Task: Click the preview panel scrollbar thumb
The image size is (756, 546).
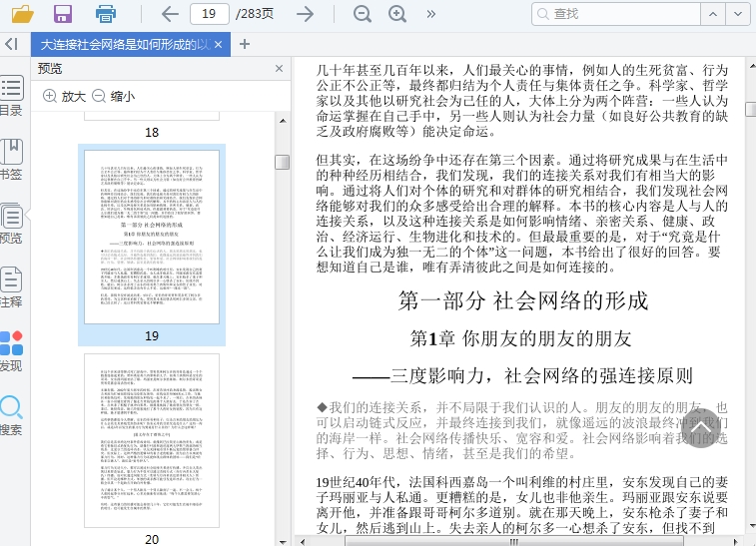Action: [282, 162]
